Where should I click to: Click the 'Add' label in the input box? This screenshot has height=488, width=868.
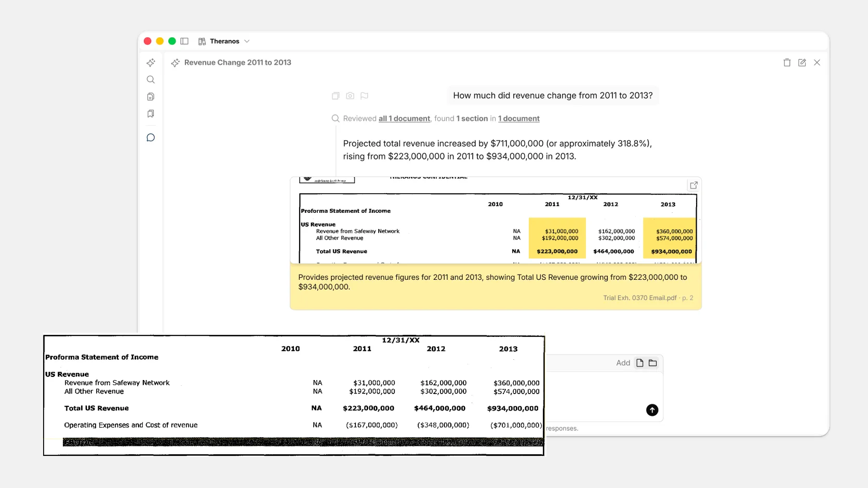[623, 363]
